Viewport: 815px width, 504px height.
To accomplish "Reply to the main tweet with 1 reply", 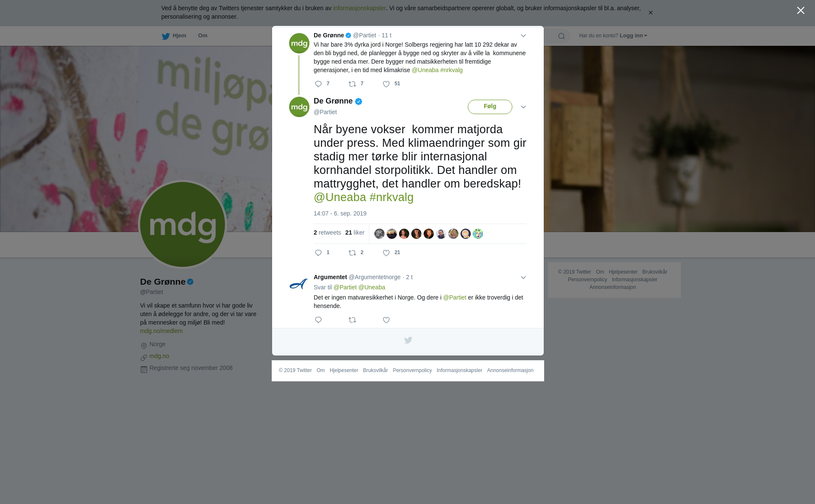I will point(318,253).
